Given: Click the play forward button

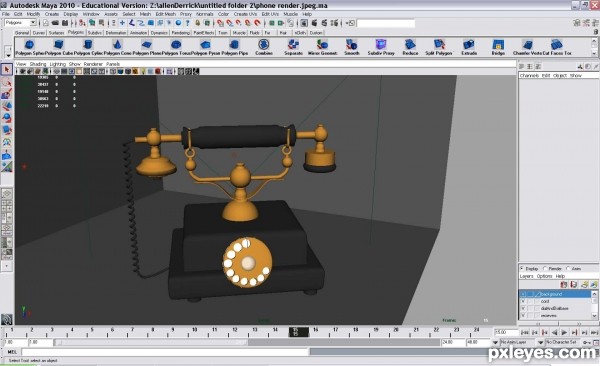Looking at the screenshot, I should [x=564, y=333].
